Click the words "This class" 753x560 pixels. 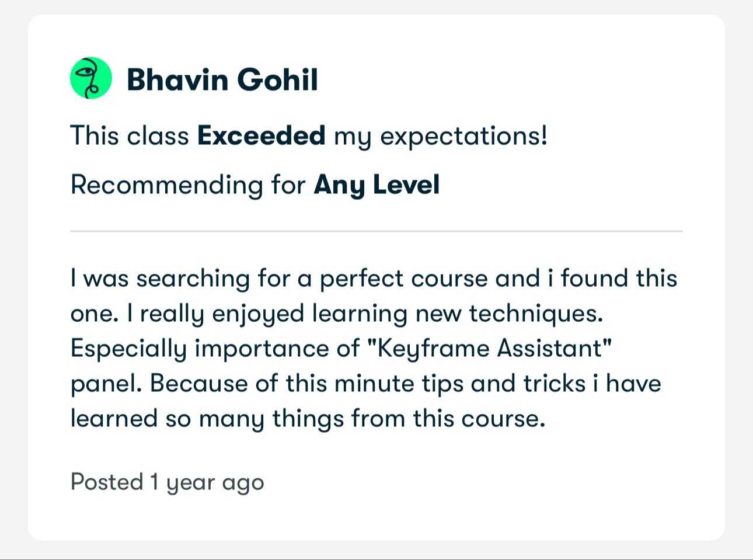[x=130, y=136]
